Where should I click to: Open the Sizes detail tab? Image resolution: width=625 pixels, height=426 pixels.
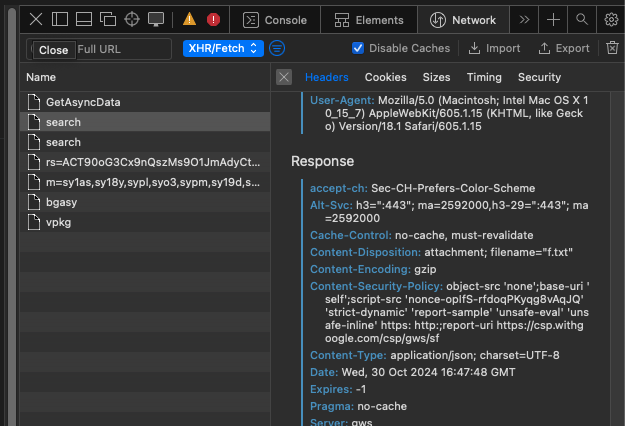tap(436, 77)
